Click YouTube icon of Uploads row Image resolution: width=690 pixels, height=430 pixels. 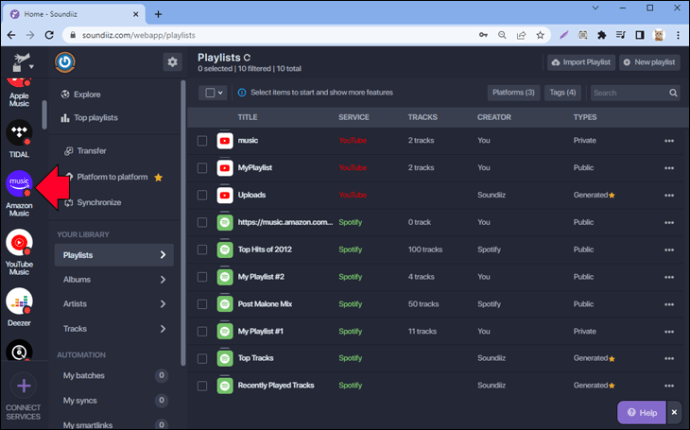coord(225,195)
